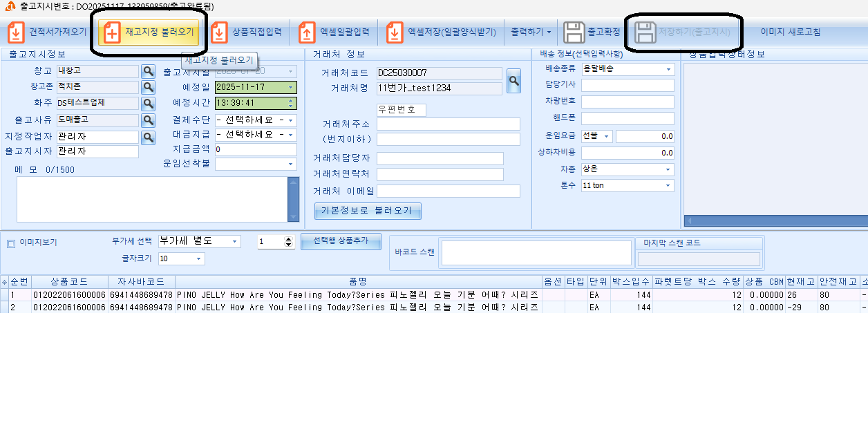Click the 견적서가져오기 toolbar icon

(x=16, y=32)
